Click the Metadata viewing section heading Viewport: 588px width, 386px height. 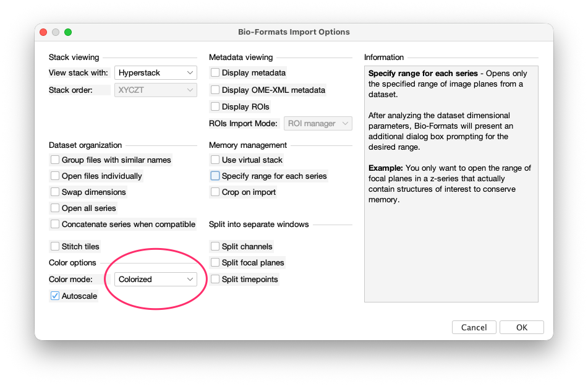(x=241, y=58)
